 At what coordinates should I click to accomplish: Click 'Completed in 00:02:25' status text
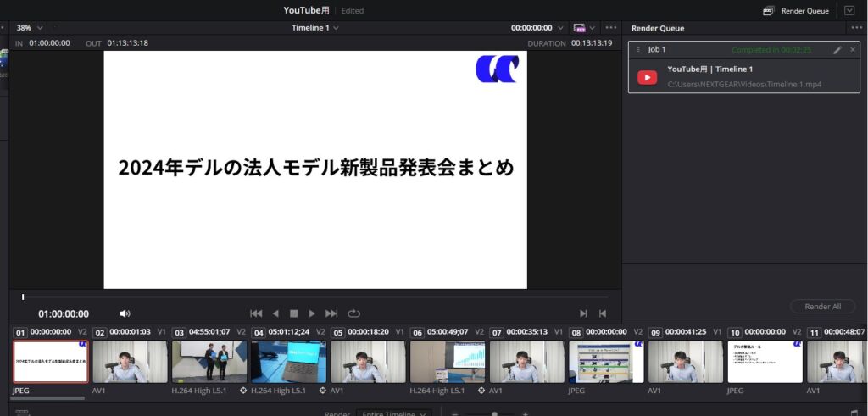pos(771,50)
